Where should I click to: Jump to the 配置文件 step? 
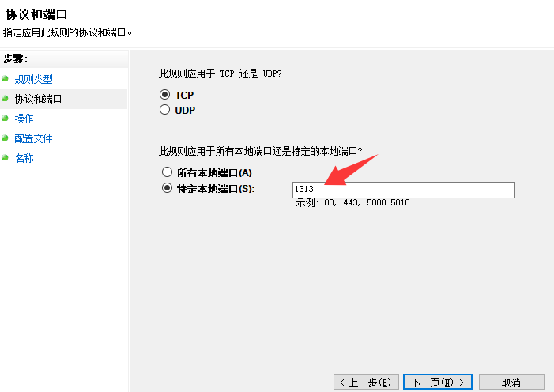(33, 138)
